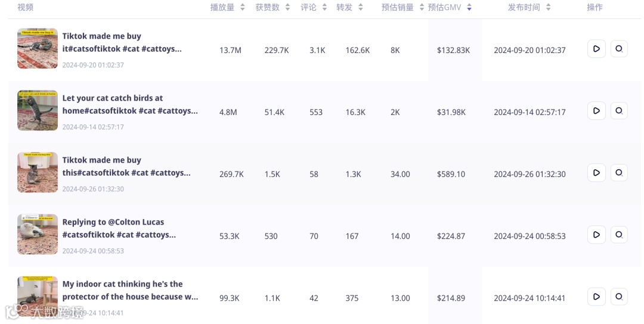Play the 'Tiktok made me buy it' video
This screenshot has width=644, height=324.
point(596,49)
